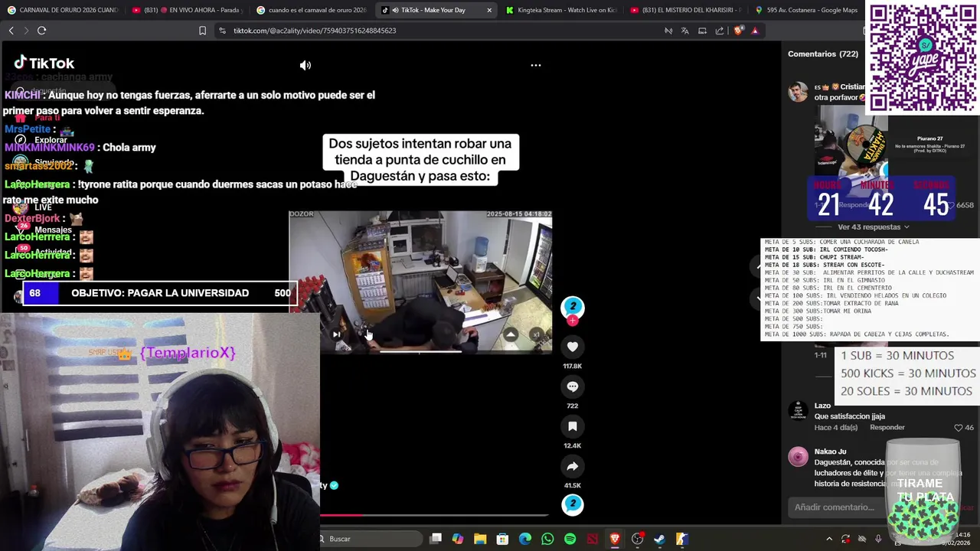Reload the TikTok page

[41, 31]
